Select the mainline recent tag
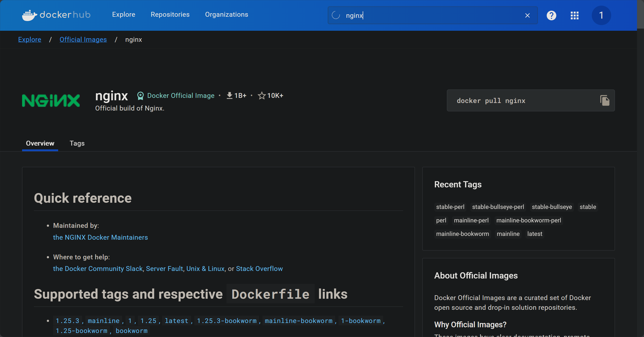The image size is (644, 337). 508,234
